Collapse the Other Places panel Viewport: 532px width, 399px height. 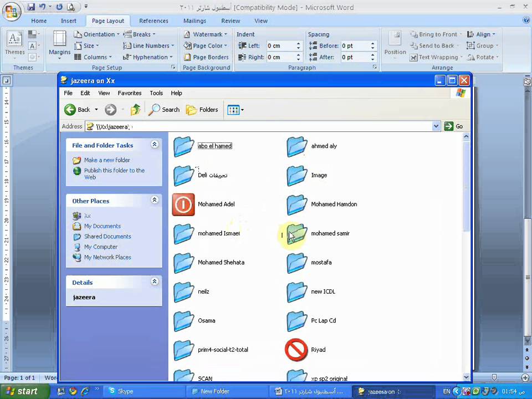[x=155, y=200]
